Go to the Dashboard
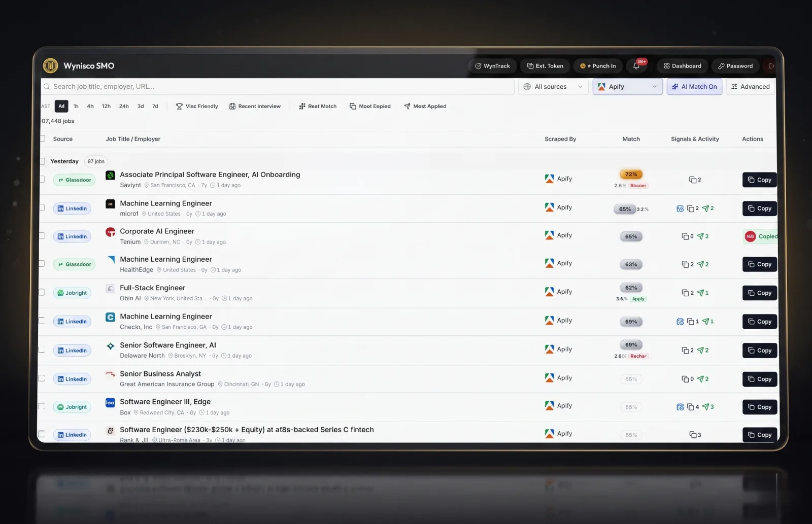812x524 pixels. click(x=683, y=66)
